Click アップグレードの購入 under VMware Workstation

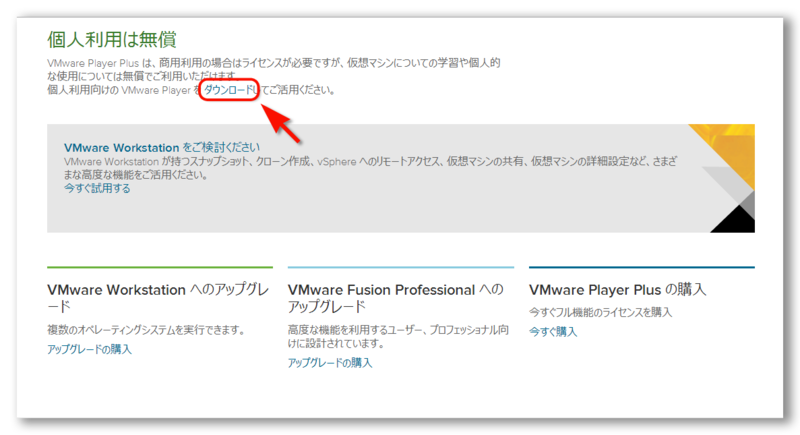pos(89,349)
